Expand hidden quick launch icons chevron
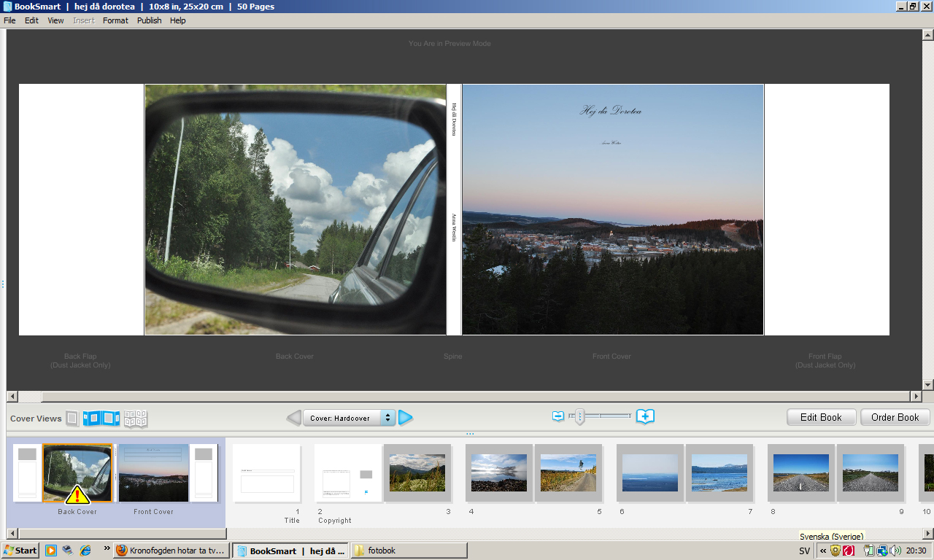934x560 pixels. tap(107, 549)
